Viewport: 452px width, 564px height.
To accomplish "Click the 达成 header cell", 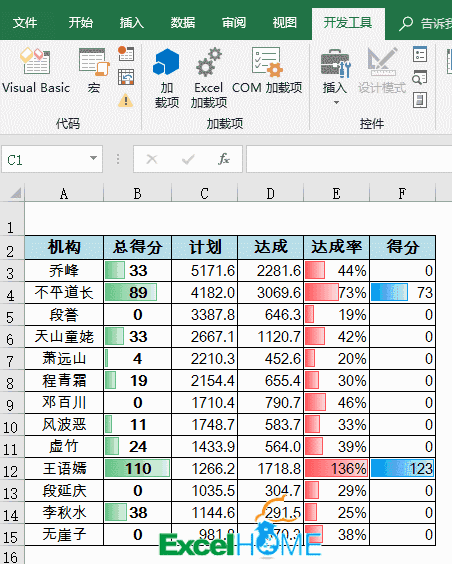I will coord(270,247).
